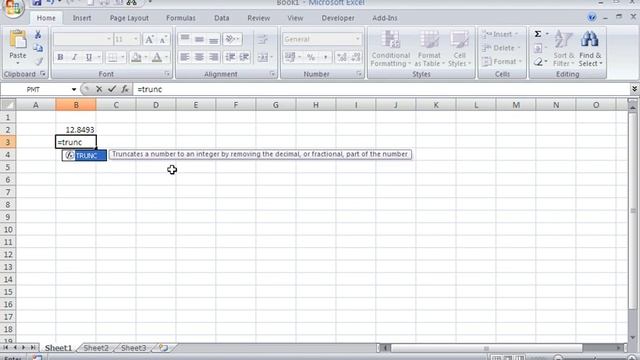Toggle Underline formatting
Screen dimensions: 640x360
coord(89,57)
